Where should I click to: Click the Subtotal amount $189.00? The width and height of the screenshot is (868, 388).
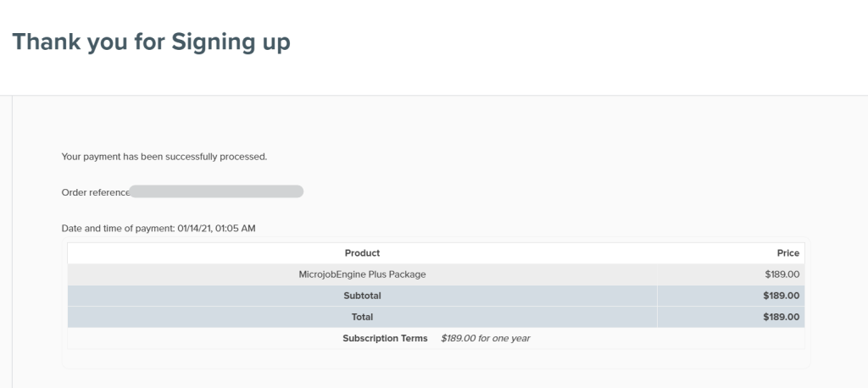pyautogui.click(x=781, y=296)
